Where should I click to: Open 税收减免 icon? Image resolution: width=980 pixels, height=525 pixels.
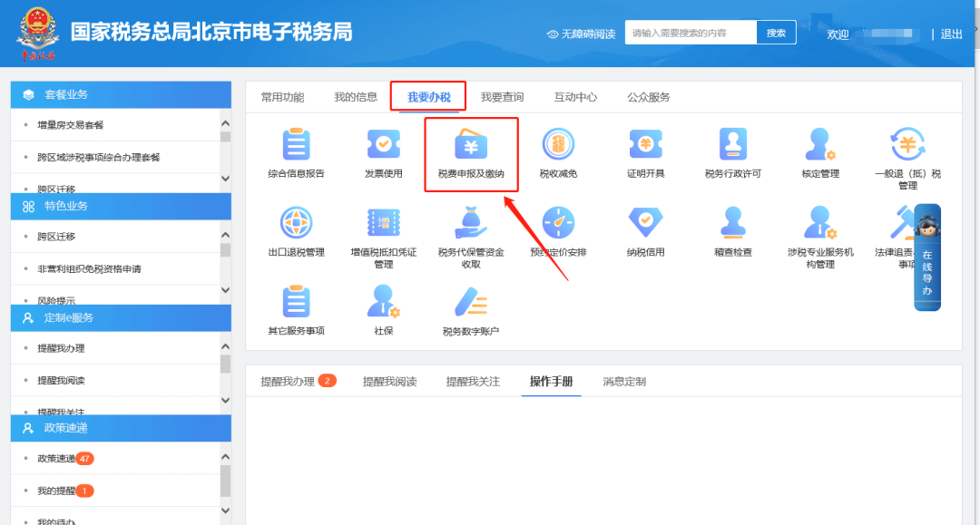click(558, 144)
